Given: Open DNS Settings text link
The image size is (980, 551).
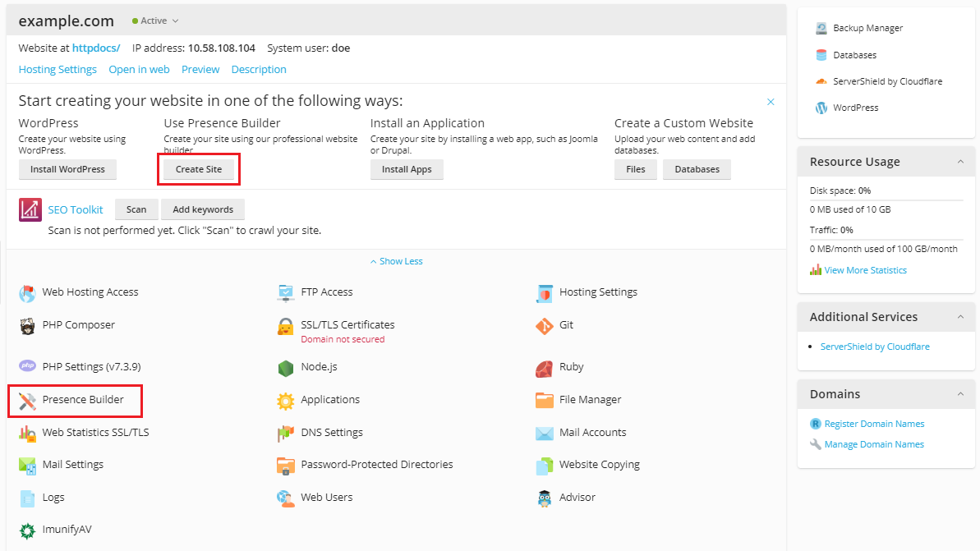Looking at the screenshot, I should [x=332, y=432].
